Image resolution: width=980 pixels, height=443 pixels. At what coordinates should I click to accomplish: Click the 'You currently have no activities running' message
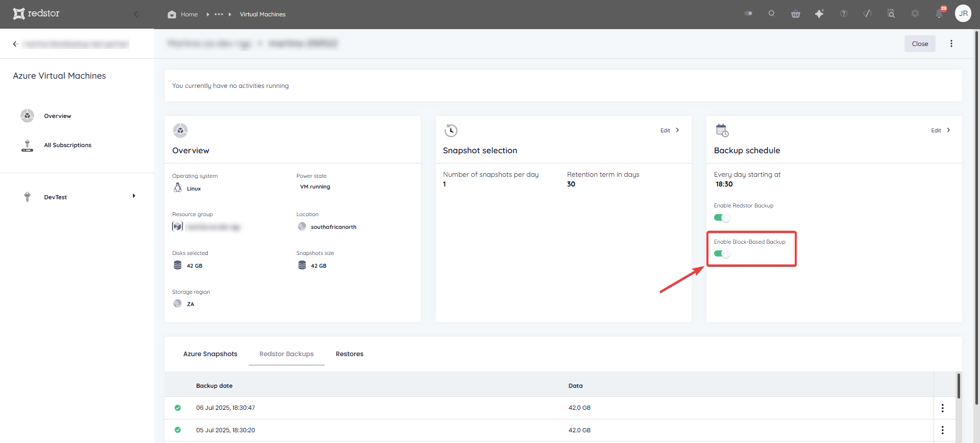tap(230, 86)
